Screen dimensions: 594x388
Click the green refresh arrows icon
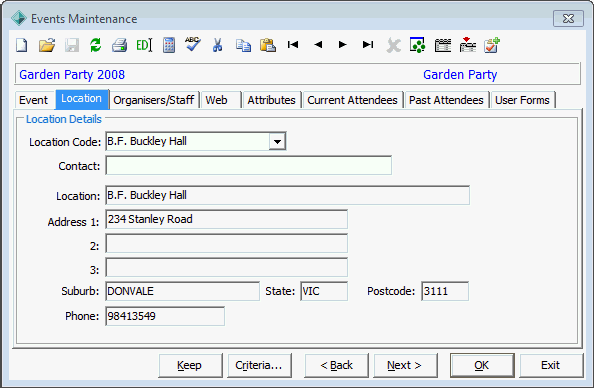tap(95, 45)
